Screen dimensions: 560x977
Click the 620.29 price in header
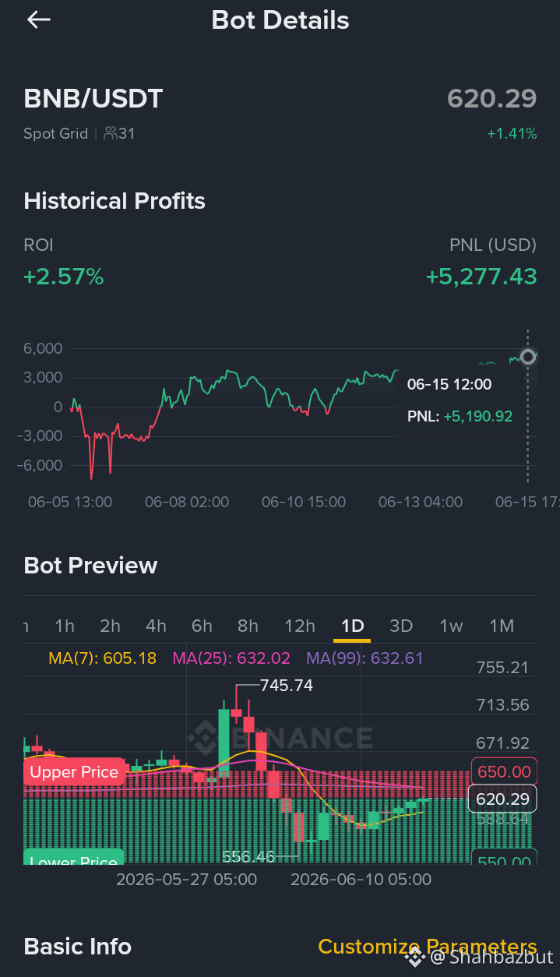click(x=491, y=99)
